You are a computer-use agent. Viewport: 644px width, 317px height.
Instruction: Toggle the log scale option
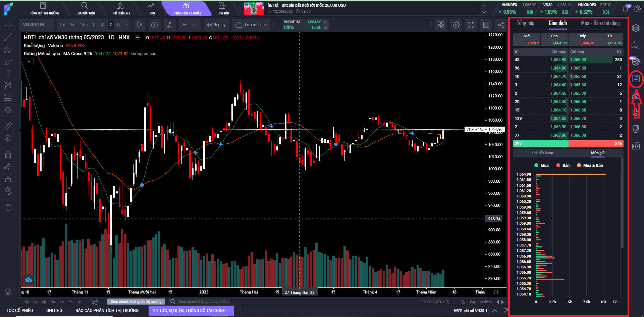coord(472,302)
